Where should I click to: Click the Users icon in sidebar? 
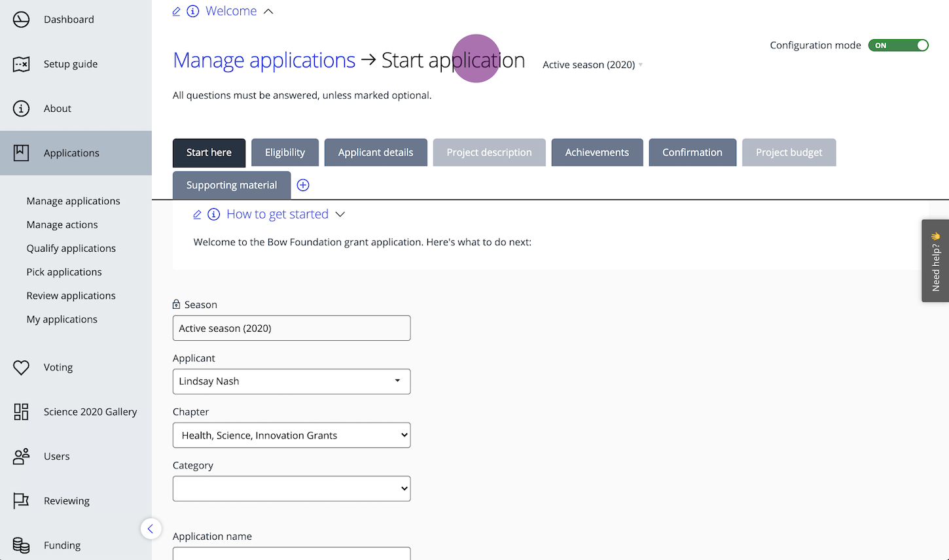click(x=21, y=457)
